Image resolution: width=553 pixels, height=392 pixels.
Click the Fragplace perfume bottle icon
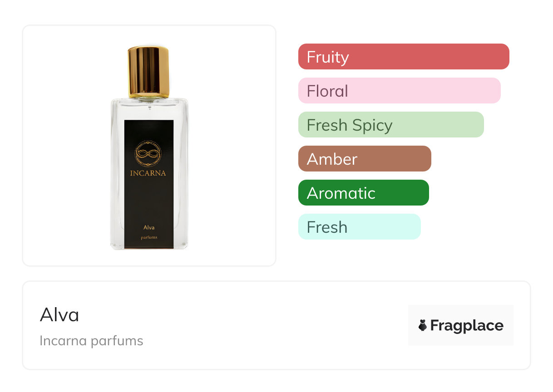point(423,325)
